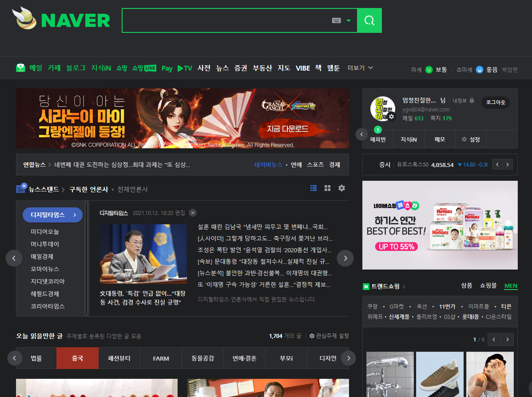
Task: Select 코리아타임스 in press list
Action: (x=48, y=306)
